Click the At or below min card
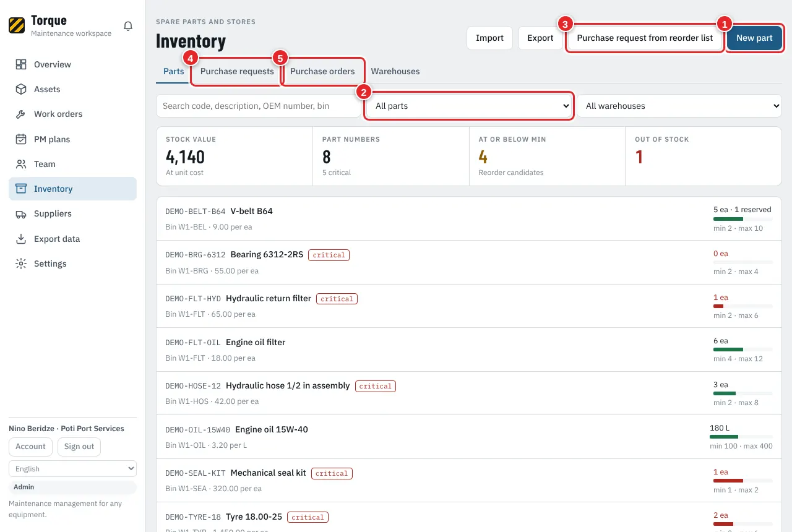Image resolution: width=792 pixels, height=532 pixels. point(548,157)
